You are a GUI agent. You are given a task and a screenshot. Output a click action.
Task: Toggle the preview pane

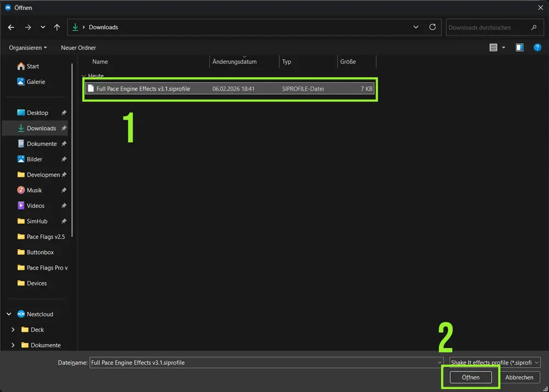point(519,47)
